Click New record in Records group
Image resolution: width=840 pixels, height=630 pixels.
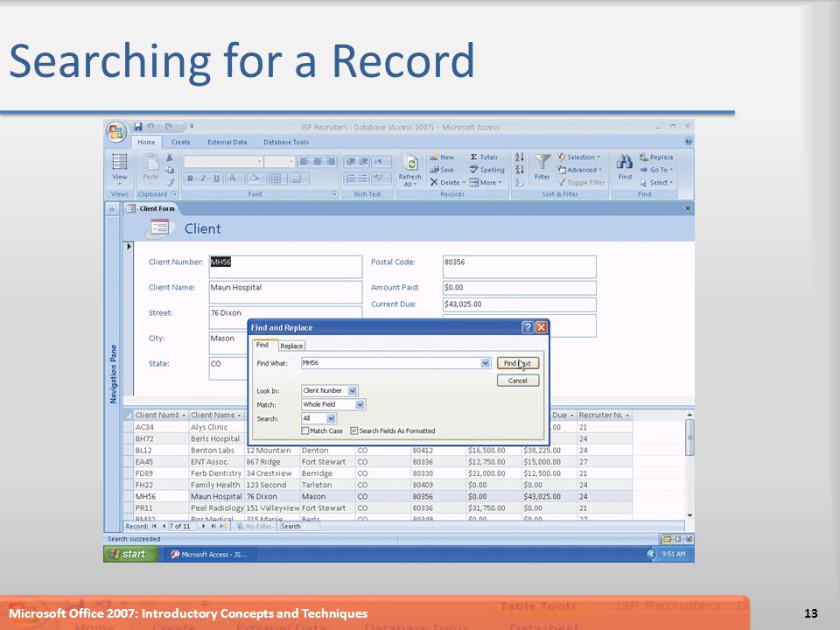(441, 157)
